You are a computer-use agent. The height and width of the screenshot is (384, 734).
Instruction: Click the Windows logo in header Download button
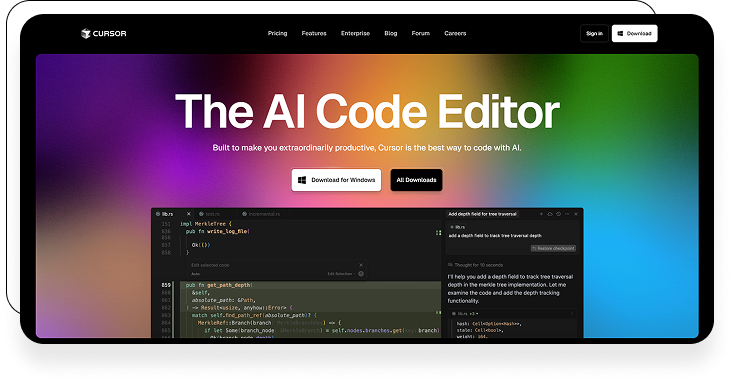point(620,33)
